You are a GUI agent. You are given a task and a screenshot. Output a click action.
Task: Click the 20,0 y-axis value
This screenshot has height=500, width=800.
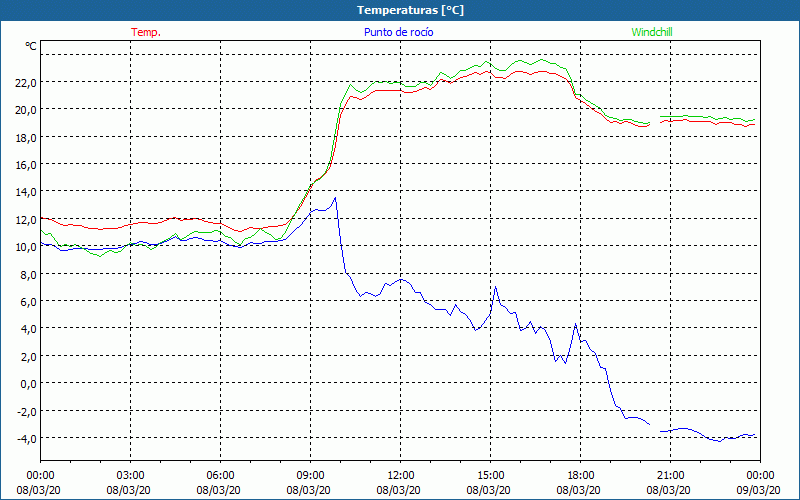click(x=26, y=110)
